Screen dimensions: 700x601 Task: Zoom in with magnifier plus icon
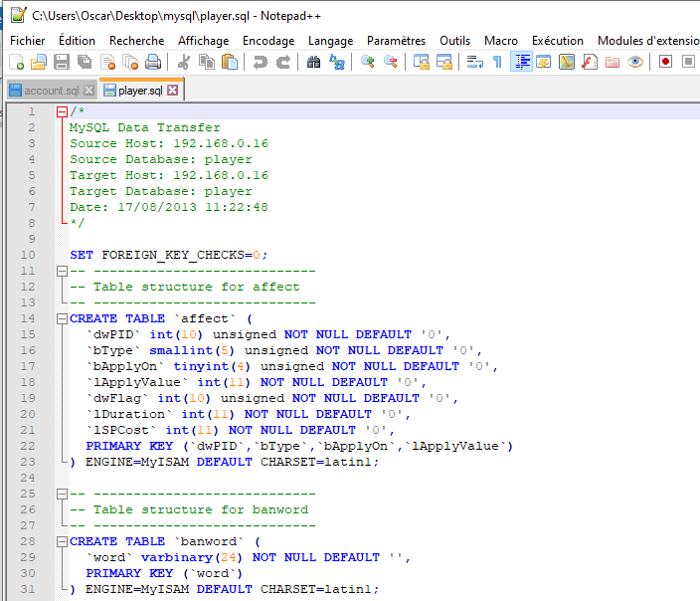click(x=368, y=62)
